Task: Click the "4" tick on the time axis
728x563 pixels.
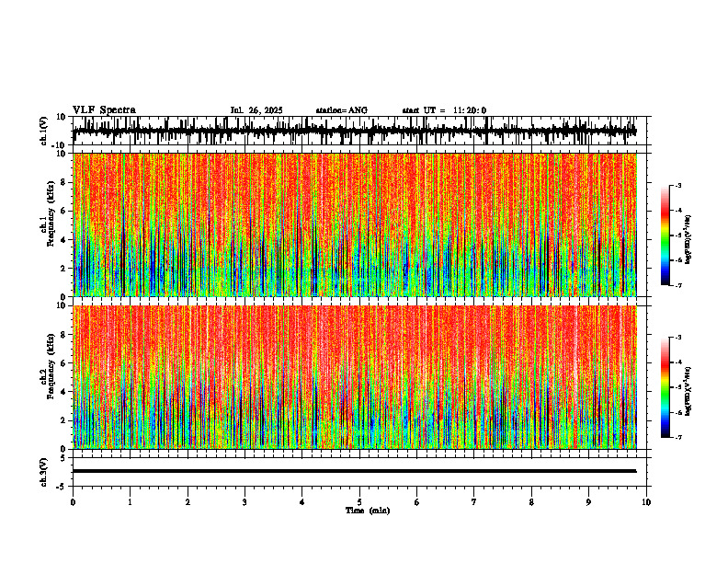Action: pyautogui.click(x=302, y=502)
